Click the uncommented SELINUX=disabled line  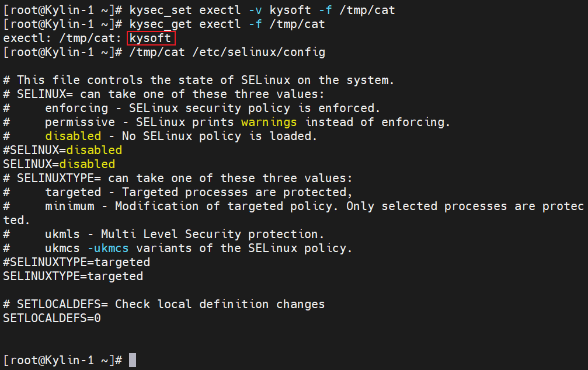pyautogui.click(x=59, y=164)
